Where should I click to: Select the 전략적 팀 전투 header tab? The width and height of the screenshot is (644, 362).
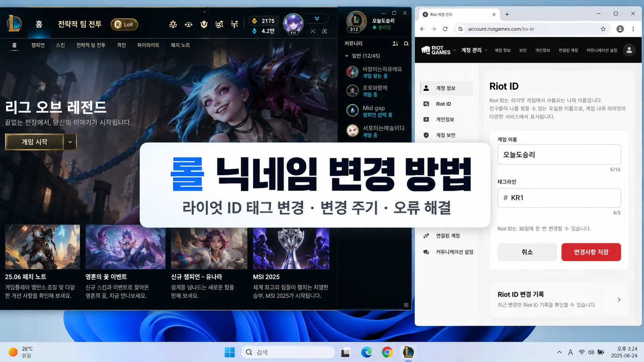(x=80, y=24)
